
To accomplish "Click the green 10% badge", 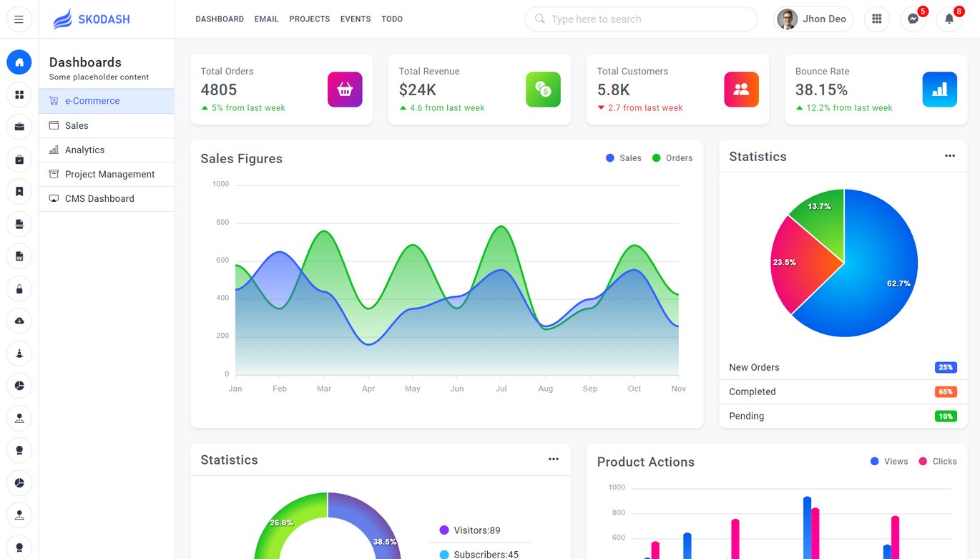I will point(946,416).
